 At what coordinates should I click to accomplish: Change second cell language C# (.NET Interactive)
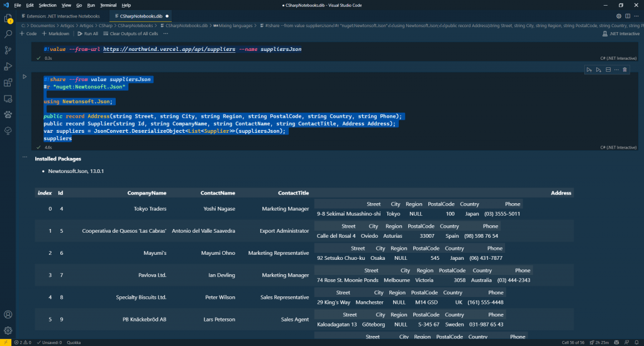618,148
